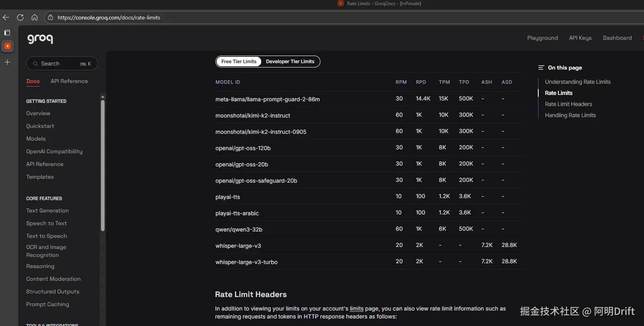
Task: Go to browser home icon
Action: click(35, 17)
